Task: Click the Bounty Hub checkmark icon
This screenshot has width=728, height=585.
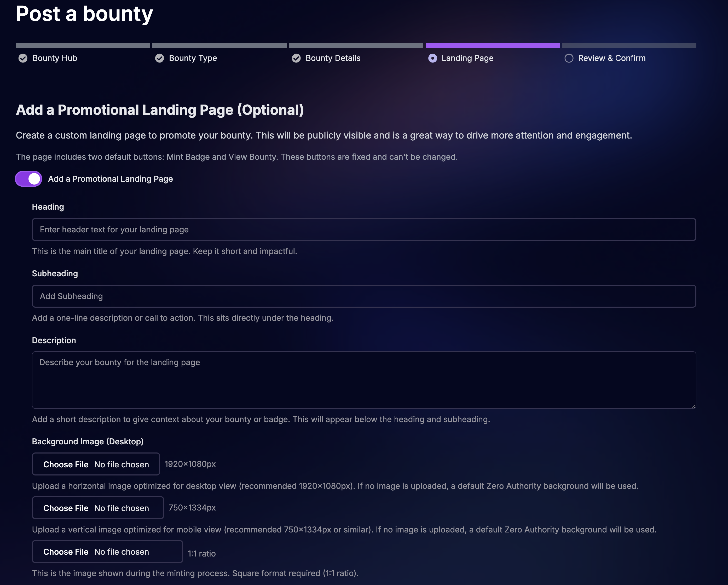Action: [x=23, y=58]
